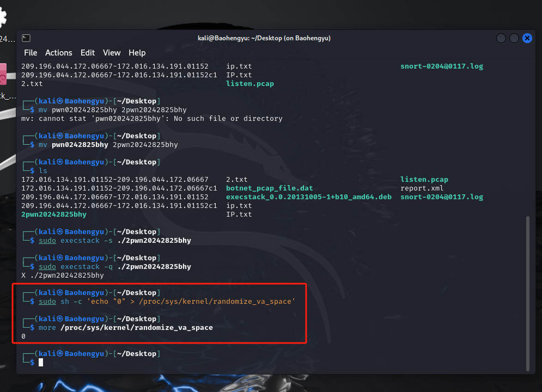
Task: Click the 'more /proc/sys/kernel/randomize_va_space' command
Action: [125, 327]
